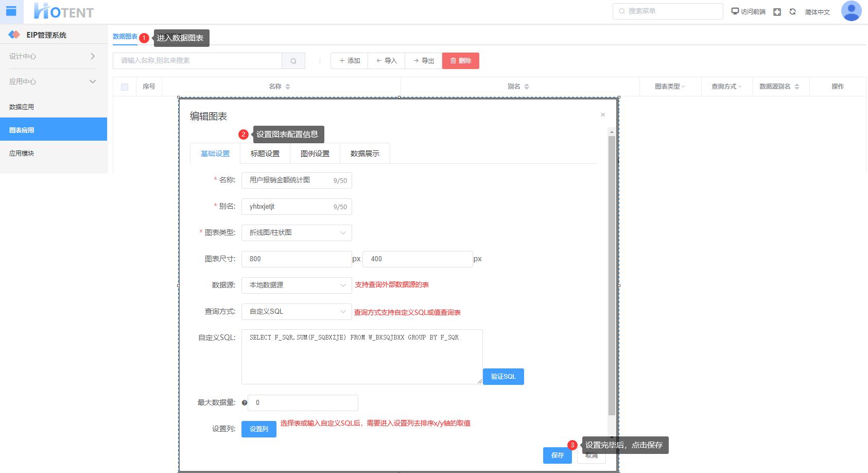Viewport: 868px width, 473px height.
Task: Toggle the select-all checkbox in table header
Action: pyautogui.click(x=125, y=87)
